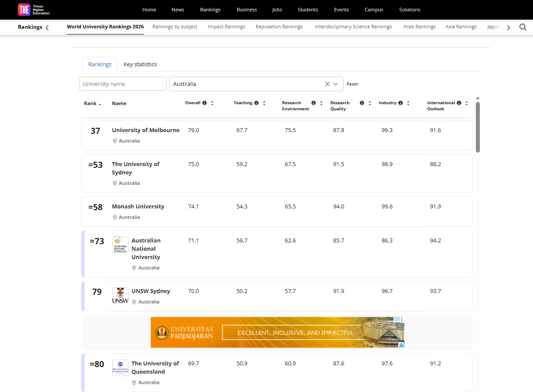Screen dimensions: 533x392
Task: Expand the country dropdown chevron
Action: 336,84
